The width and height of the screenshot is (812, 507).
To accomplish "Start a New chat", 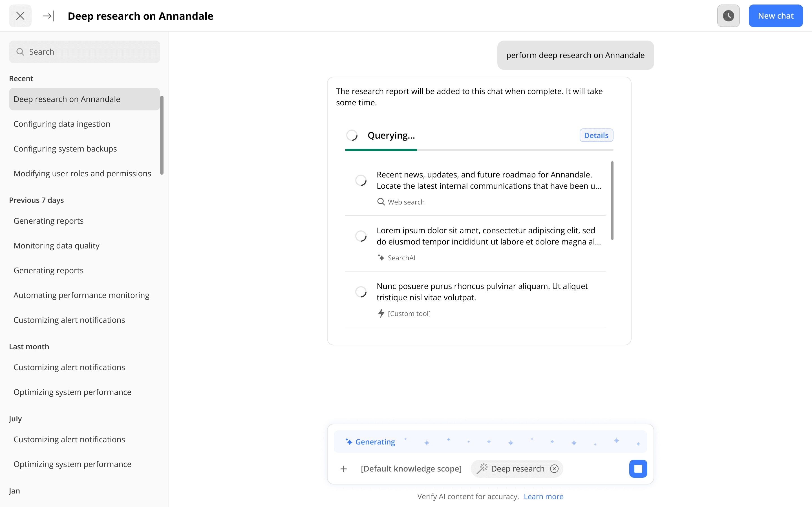I will (775, 16).
